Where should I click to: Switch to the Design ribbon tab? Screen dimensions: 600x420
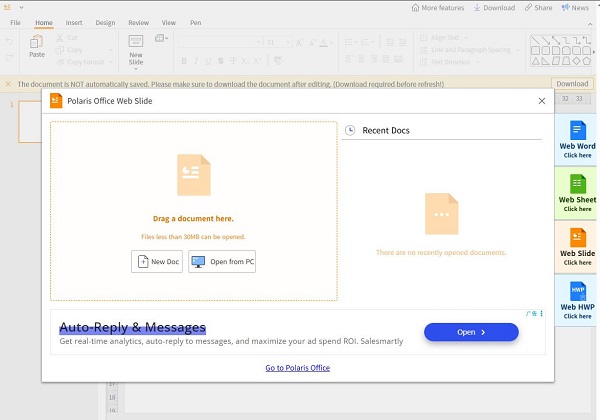coord(105,23)
